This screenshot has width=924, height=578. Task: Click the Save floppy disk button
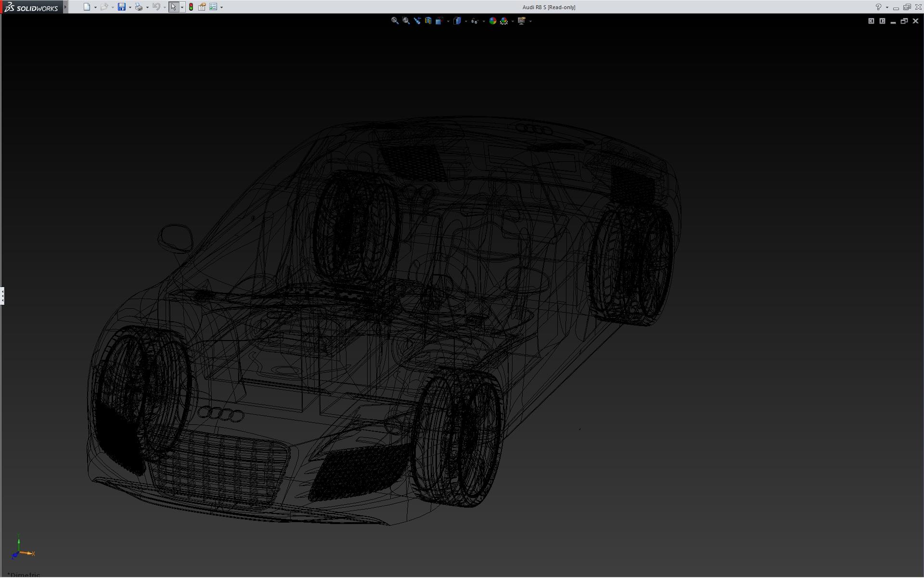tap(122, 7)
